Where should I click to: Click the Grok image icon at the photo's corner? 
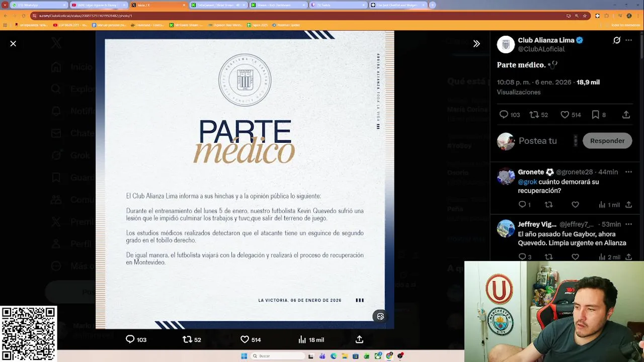[x=380, y=316]
